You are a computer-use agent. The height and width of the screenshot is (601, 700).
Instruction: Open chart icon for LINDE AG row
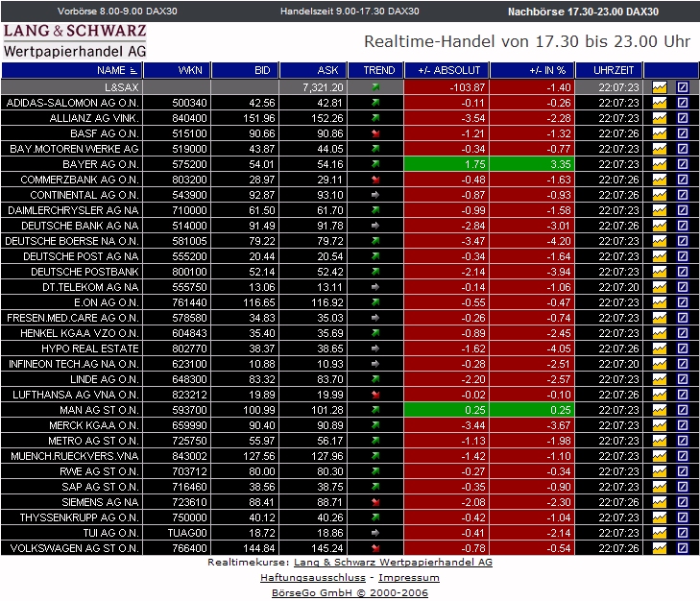[x=660, y=379]
